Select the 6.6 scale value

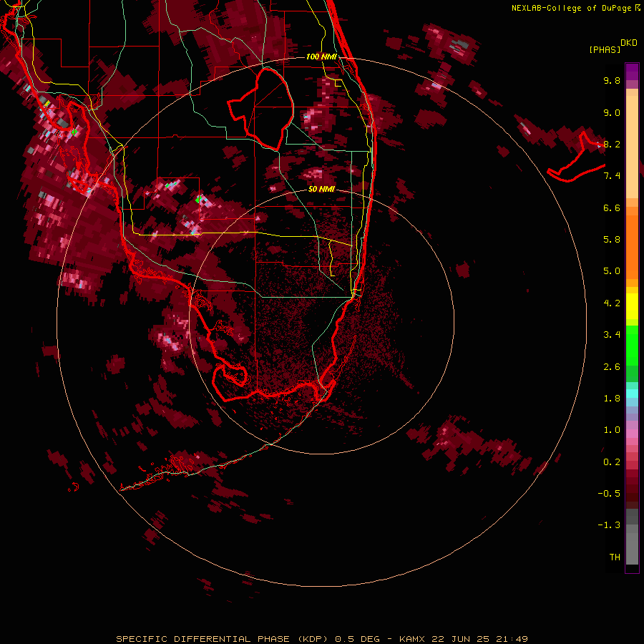click(612, 208)
